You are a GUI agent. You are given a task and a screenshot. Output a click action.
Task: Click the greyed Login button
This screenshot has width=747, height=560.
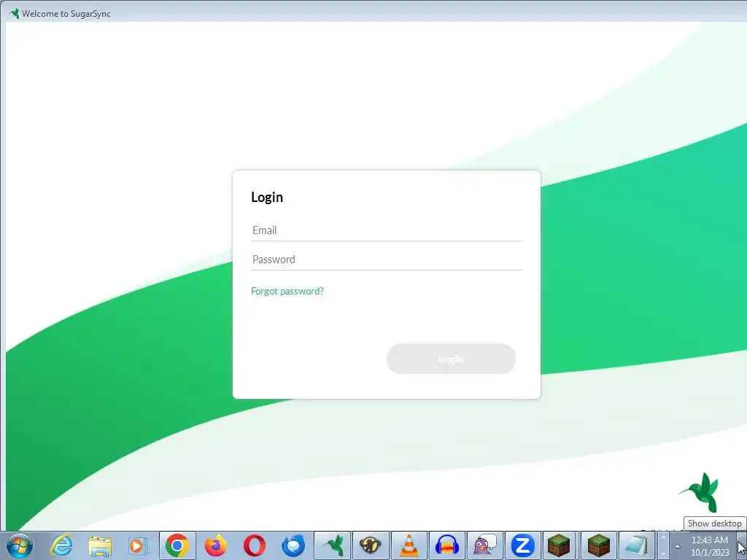pos(451,359)
